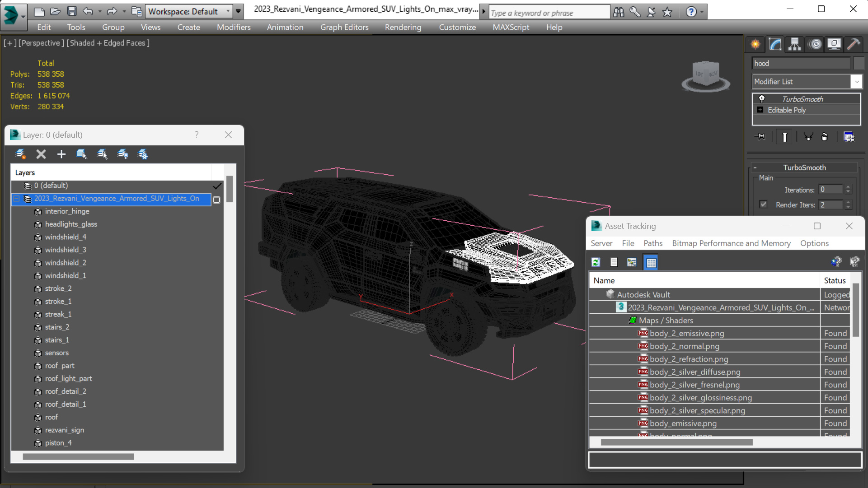
Task: Click the Iterations spinner arrows
Action: pos(848,190)
